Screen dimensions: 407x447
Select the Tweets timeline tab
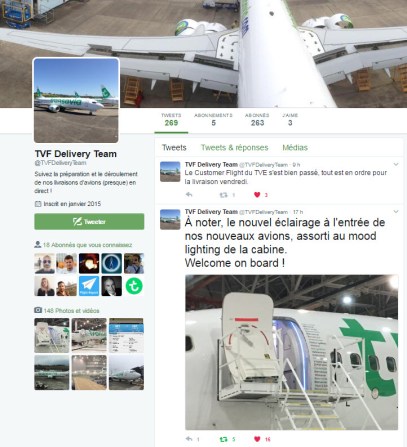point(174,148)
